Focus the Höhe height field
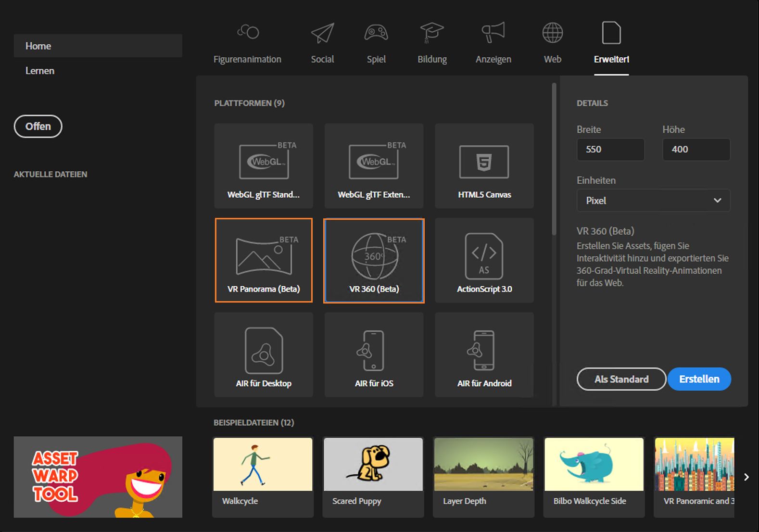Image resolution: width=759 pixels, height=532 pixels. (696, 149)
